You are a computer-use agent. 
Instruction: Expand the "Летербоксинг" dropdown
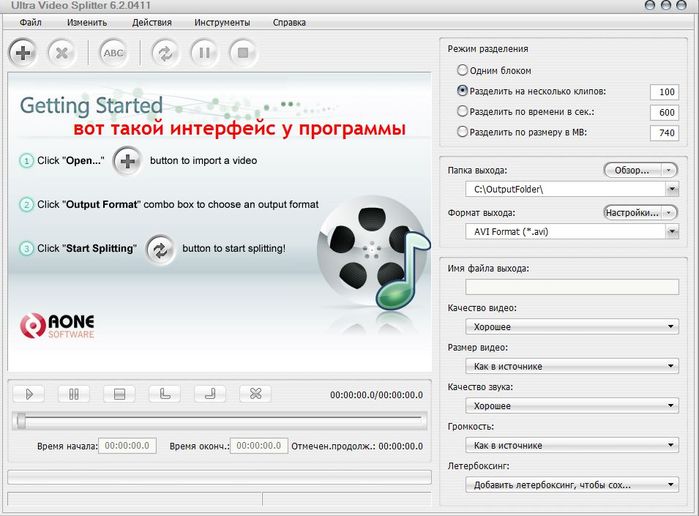(x=670, y=486)
